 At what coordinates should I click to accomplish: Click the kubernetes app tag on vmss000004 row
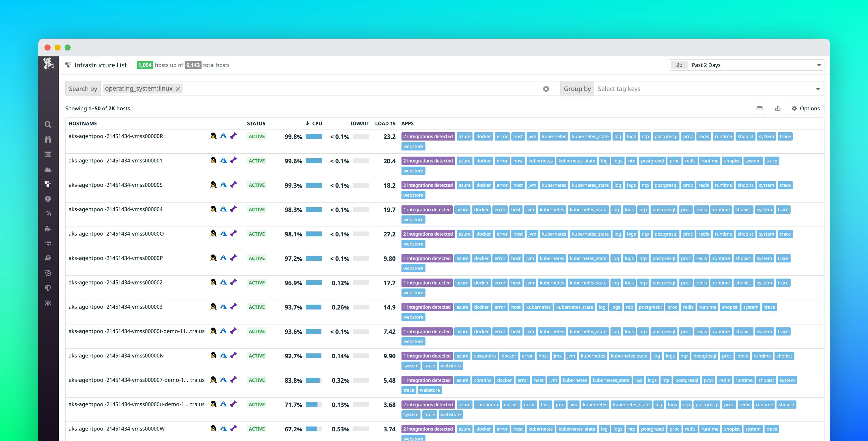point(552,209)
